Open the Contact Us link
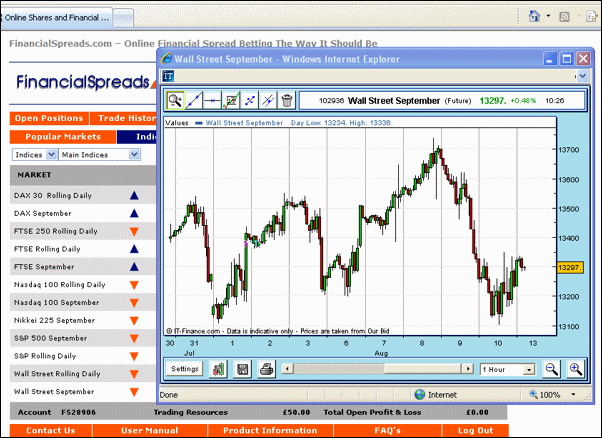The width and height of the screenshot is (602, 438). 51,430
